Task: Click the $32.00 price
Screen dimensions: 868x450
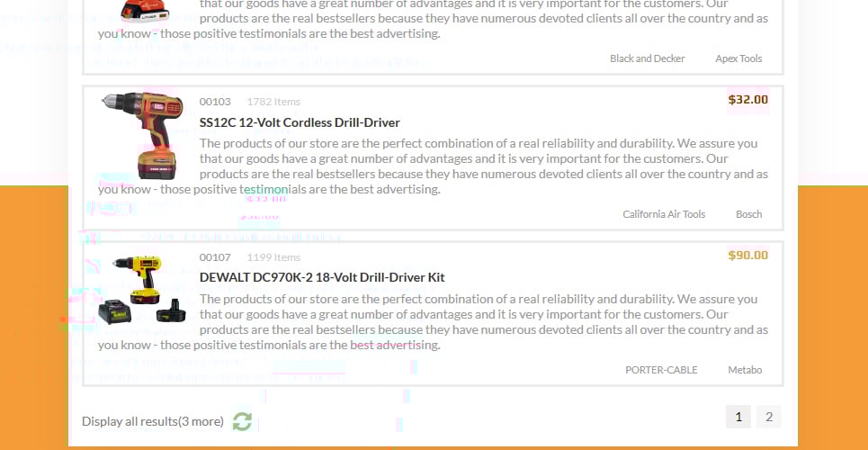Action: 747,100
